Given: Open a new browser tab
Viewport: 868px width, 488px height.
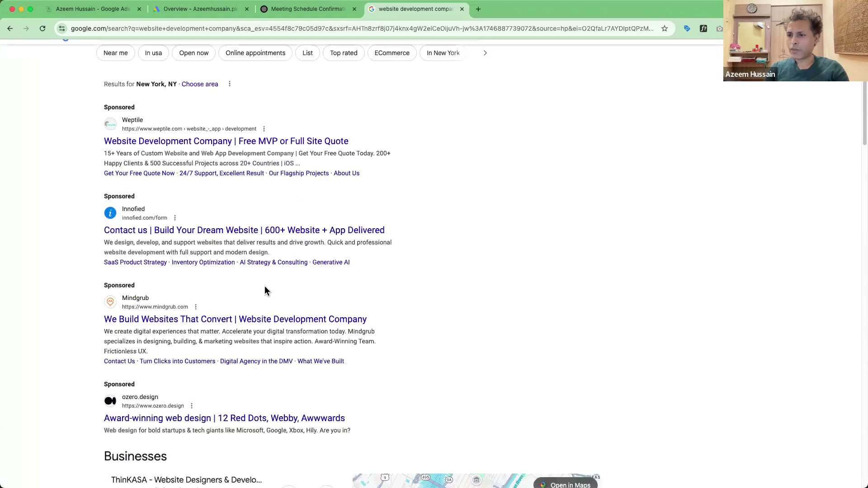Looking at the screenshot, I should tap(478, 9).
